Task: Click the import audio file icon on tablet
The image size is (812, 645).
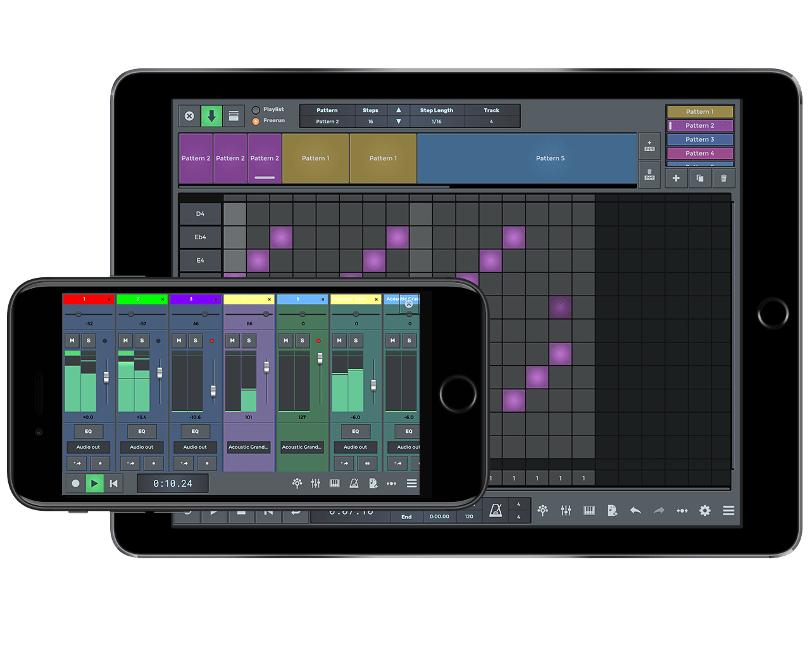Action: (x=612, y=510)
